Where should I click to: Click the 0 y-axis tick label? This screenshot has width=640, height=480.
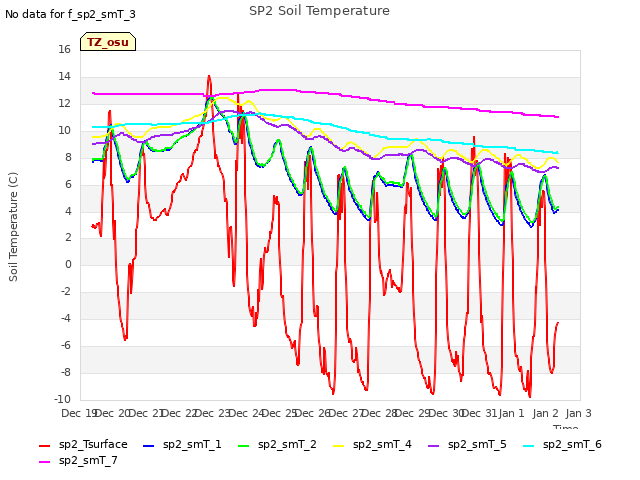(x=68, y=264)
